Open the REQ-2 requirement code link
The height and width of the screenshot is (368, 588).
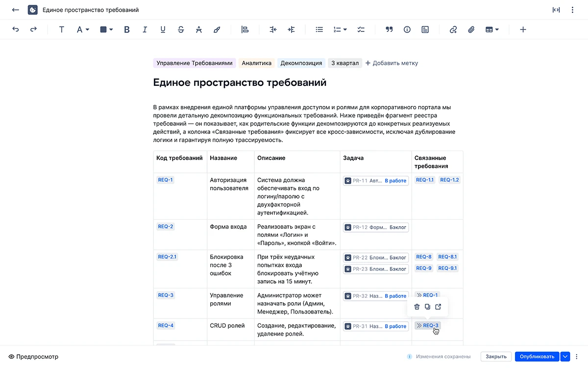coord(166,227)
